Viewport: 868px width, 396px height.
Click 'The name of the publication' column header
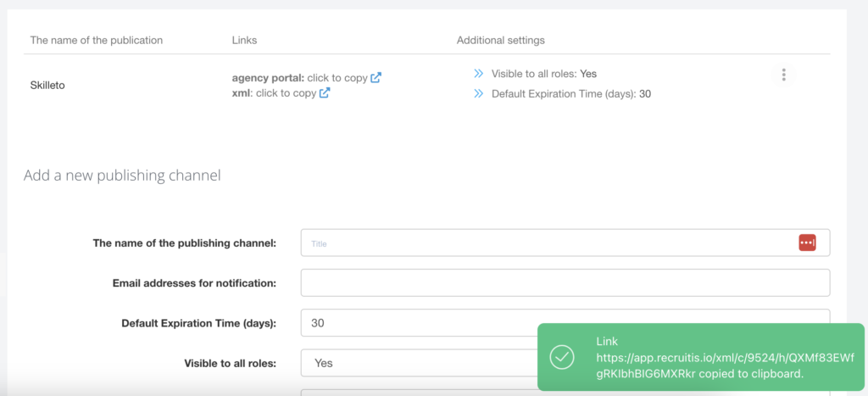96,40
